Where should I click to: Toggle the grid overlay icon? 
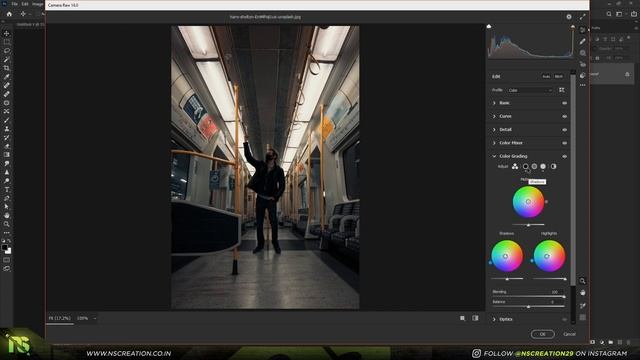tap(582, 317)
